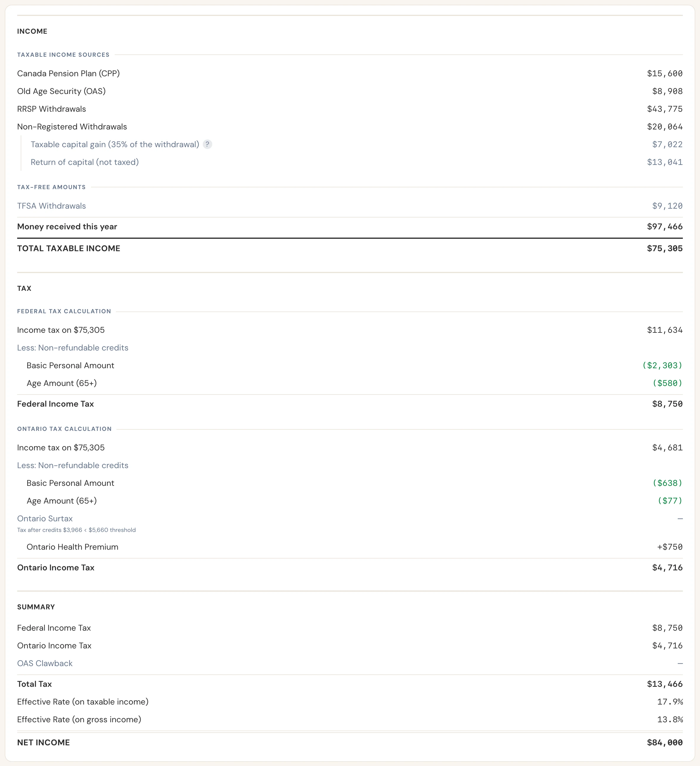Click the +$750 health premium value
Image resolution: width=700 pixels, height=766 pixels.
(670, 547)
